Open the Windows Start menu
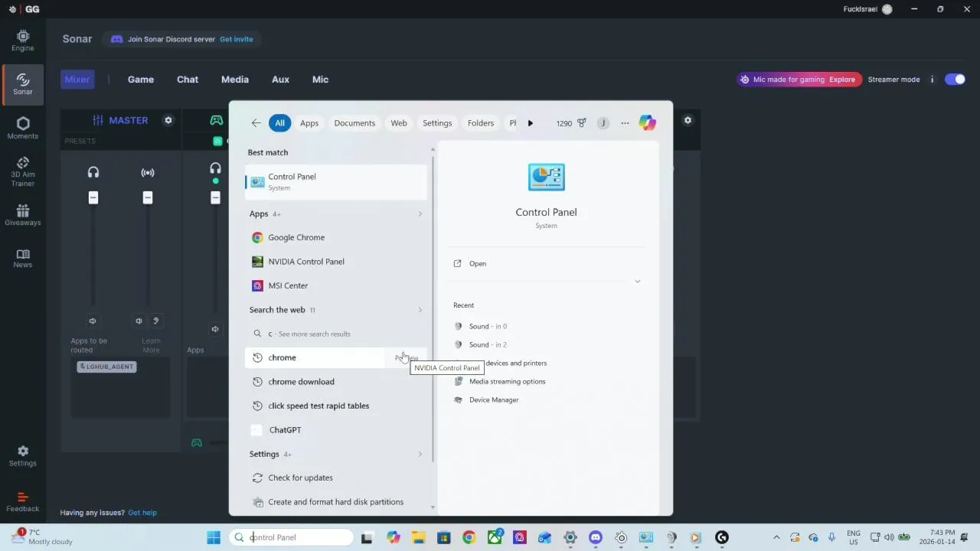 tap(214, 537)
